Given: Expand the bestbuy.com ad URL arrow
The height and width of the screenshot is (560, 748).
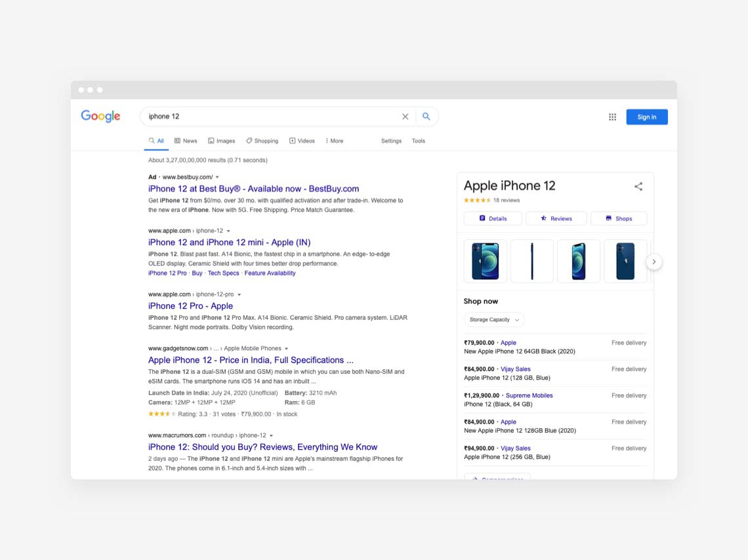Looking at the screenshot, I should [217, 177].
